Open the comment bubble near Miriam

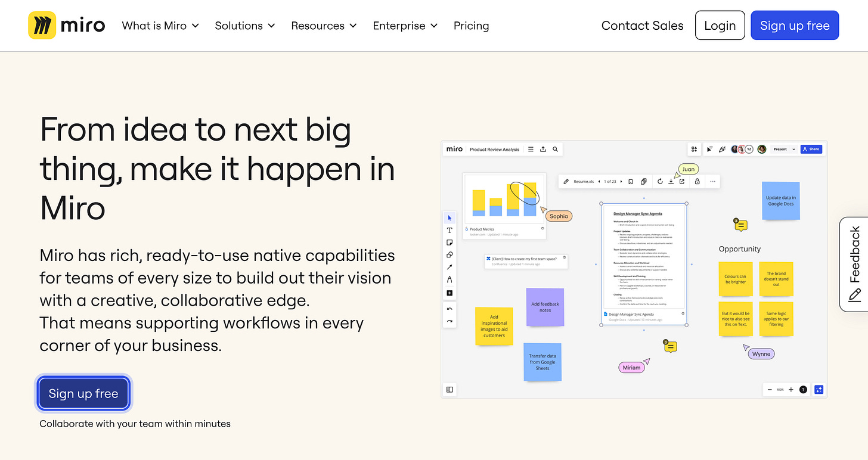[x=670, y=346]
